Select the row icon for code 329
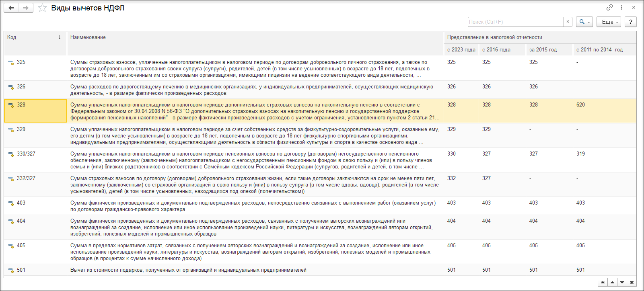Screen dimensions: 644x291 (11, 130)
